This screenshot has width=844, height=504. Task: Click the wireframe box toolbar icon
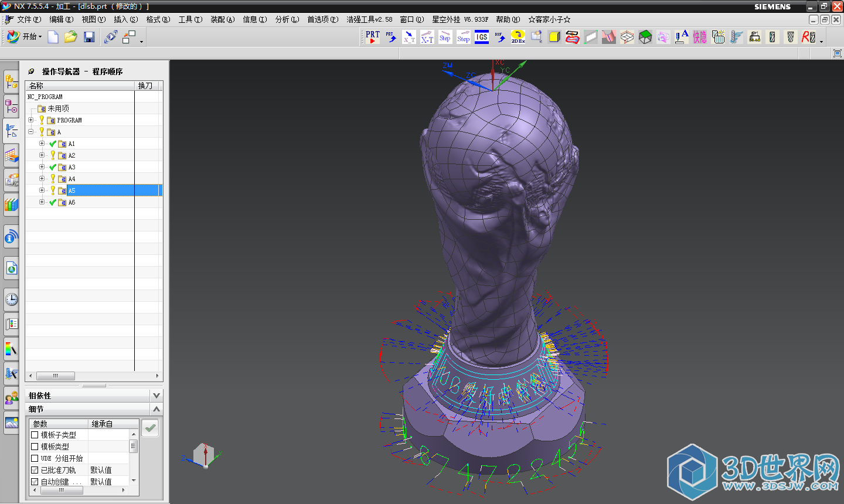(x=627, y=37)
